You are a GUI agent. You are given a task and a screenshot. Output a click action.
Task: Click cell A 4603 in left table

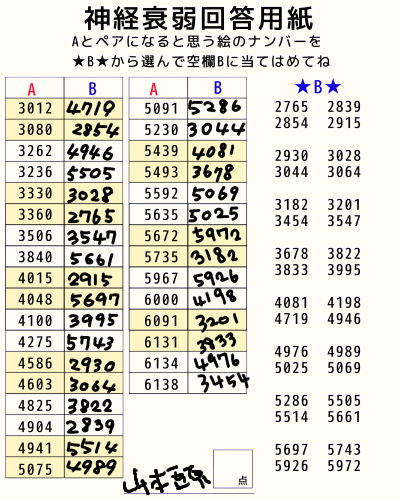pos(35,384)
